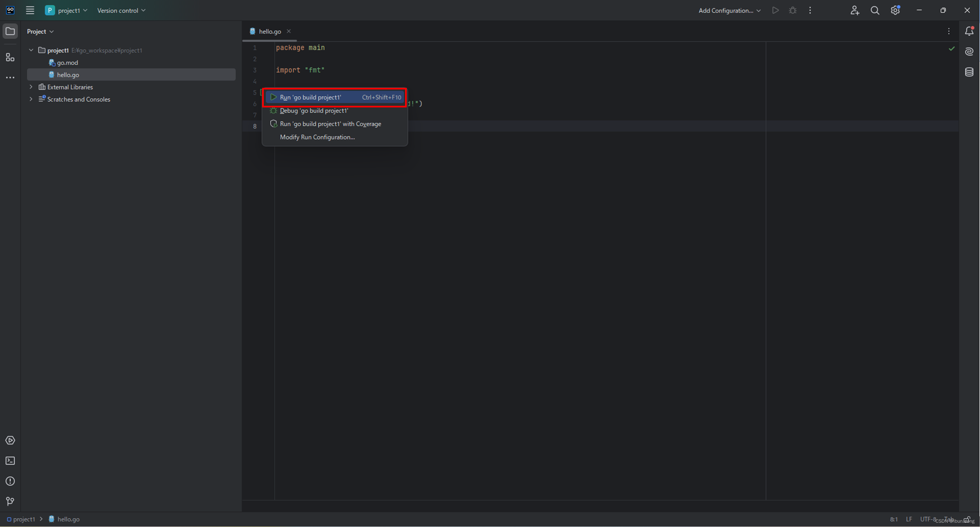The height and width of the screenshot is (527, 980).
Task: Show the Problems tool window
Action: click(10, 481)
